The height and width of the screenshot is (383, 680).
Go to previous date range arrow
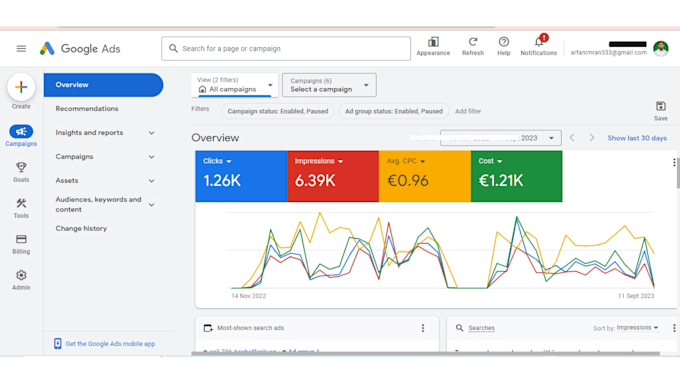(x=572, y=138)
